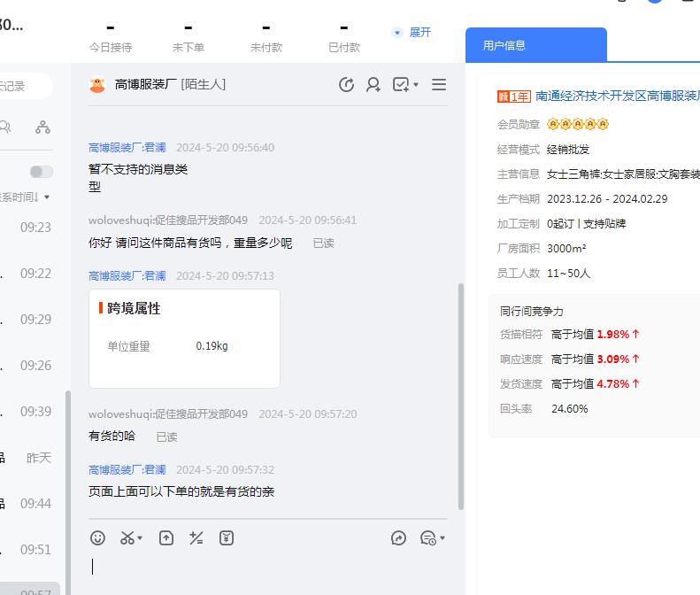Open dropdown arrow beside scissors tool
Screen dimensions: 700x595
pos(141,538)
